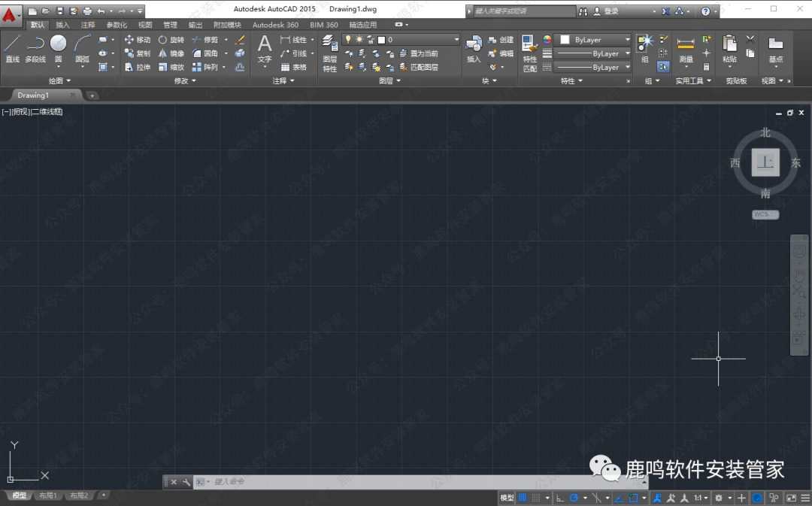Toggle snap mode dotted grid icon

(537, 498)
